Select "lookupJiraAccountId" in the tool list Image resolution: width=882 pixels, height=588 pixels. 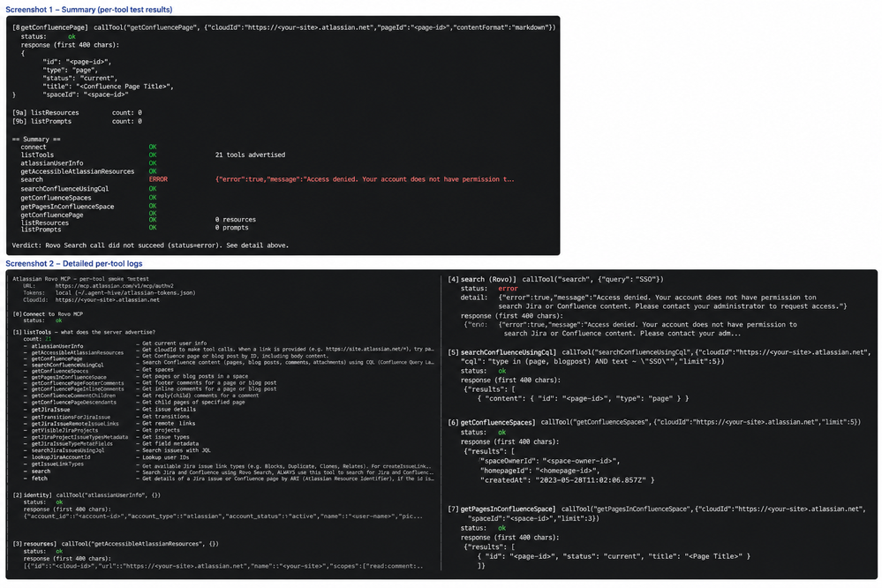(60, 457)
